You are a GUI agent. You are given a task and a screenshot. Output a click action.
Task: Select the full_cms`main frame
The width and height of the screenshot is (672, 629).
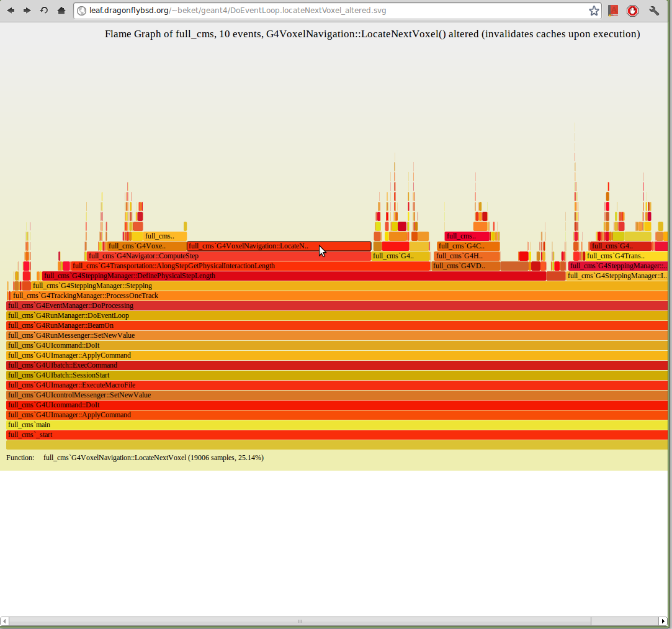[x=336, y=425]
